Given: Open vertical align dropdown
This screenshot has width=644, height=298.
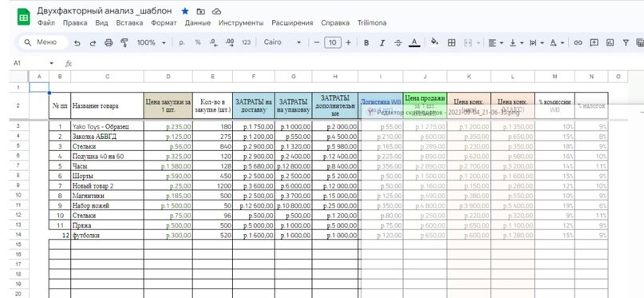Looking at the screenshot, I should click(x=516, y=43).
